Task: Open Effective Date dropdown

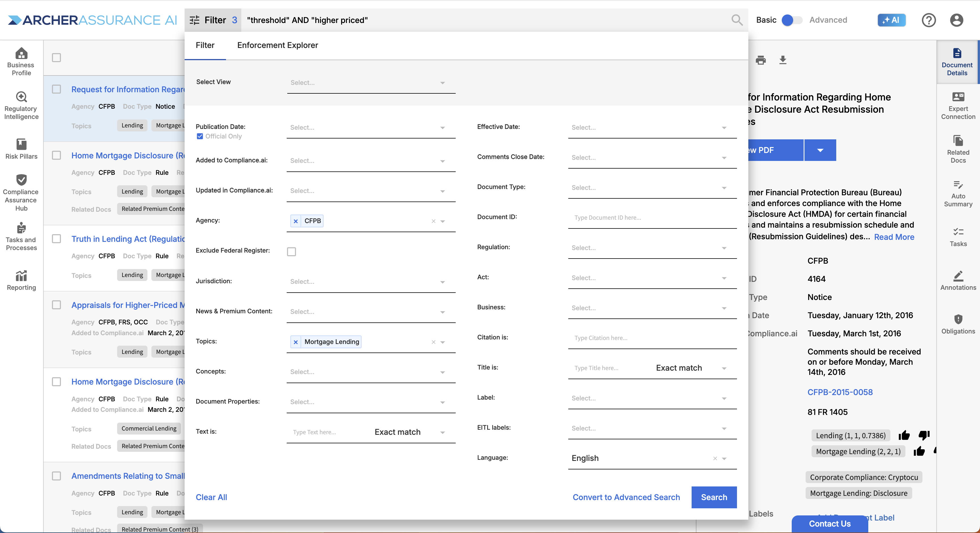Action: (652, 127)
